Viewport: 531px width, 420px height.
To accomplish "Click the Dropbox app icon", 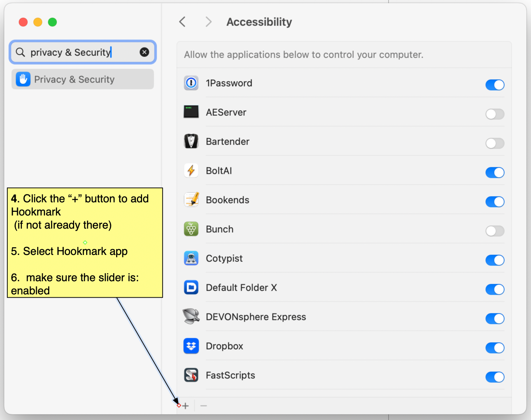I will click(191, 346).
